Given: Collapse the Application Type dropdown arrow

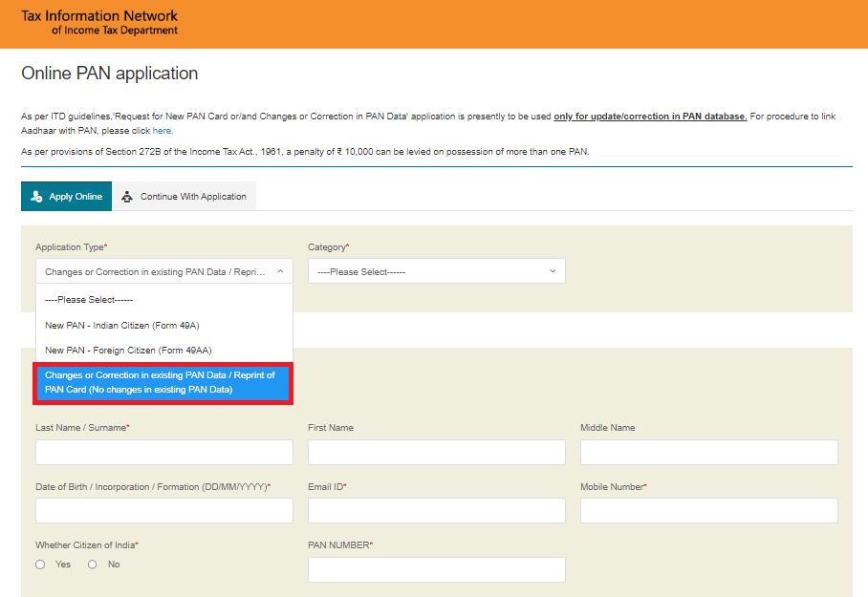Looking at the screenshot, I should 280,272.
